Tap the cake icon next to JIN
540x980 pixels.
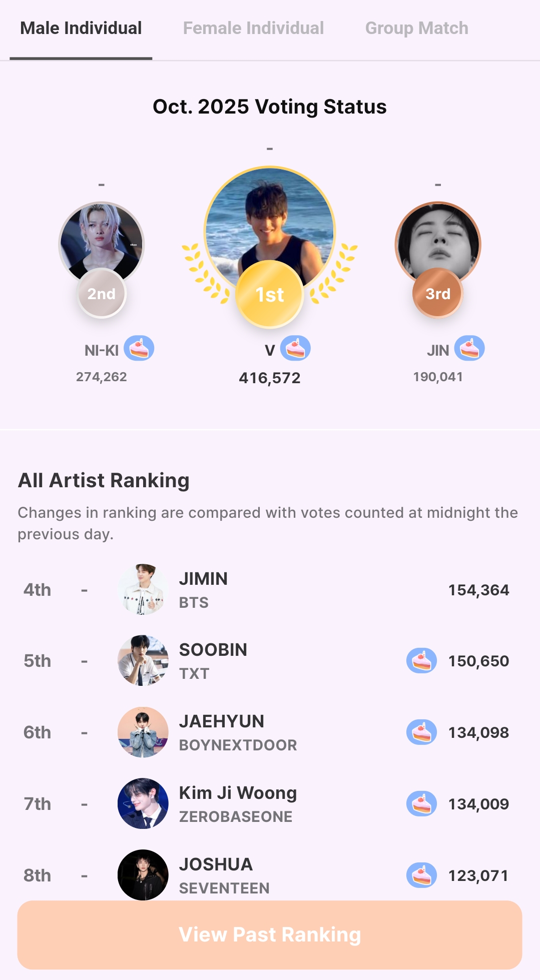(469, 349)
